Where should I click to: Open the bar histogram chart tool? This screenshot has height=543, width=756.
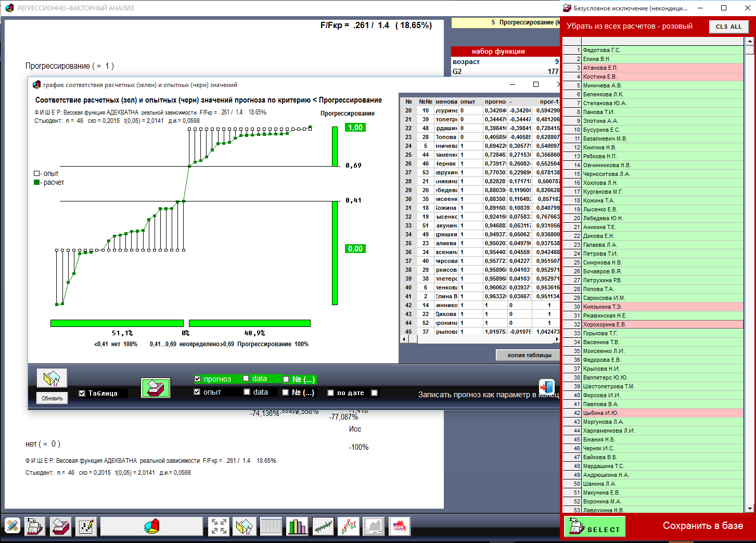[297, 526]
